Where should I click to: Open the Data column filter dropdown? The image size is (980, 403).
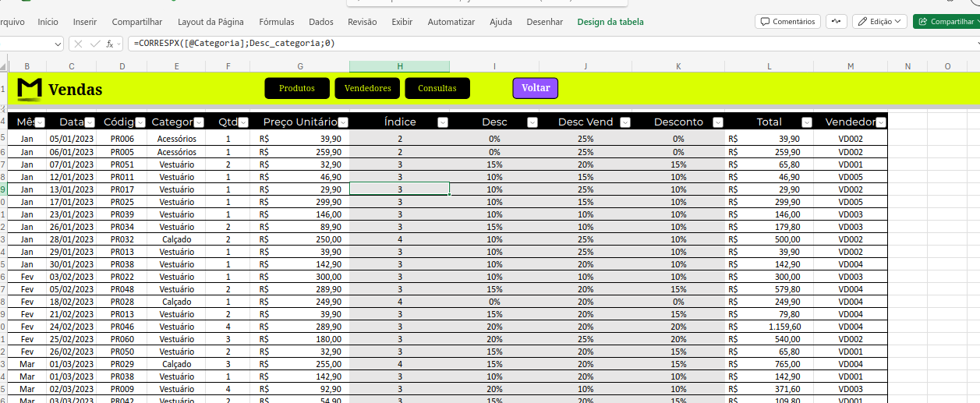click(90, 122)
